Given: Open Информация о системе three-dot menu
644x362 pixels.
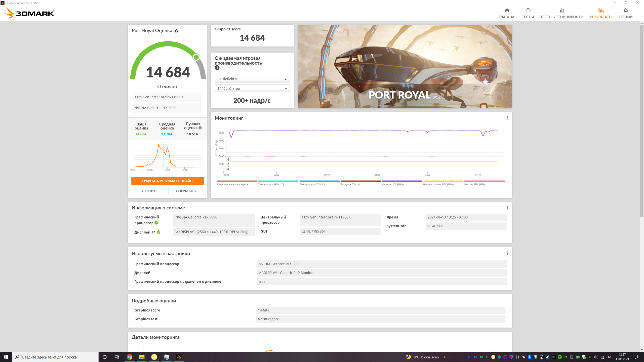Looking at the screenshot, I should click(507, 208).
